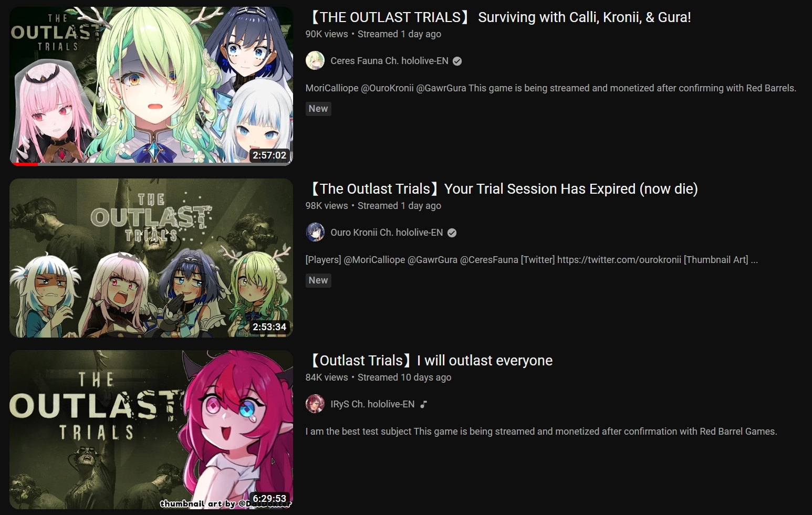Open Ceres Fauna channel avatar icon
Viewport: 812px width, 515px height.
tap(315, 61)
